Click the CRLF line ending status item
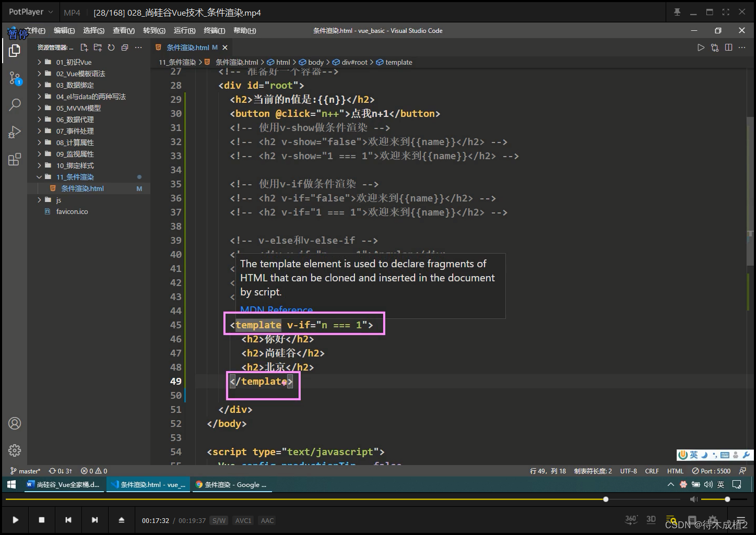 click(x=652, y=471)
